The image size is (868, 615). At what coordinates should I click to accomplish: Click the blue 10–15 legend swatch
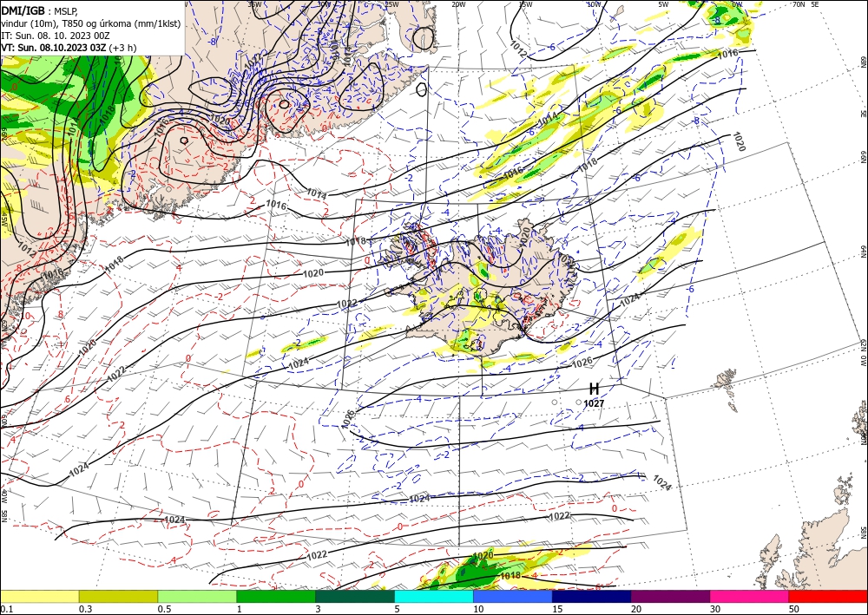click(x=513, y=596)
